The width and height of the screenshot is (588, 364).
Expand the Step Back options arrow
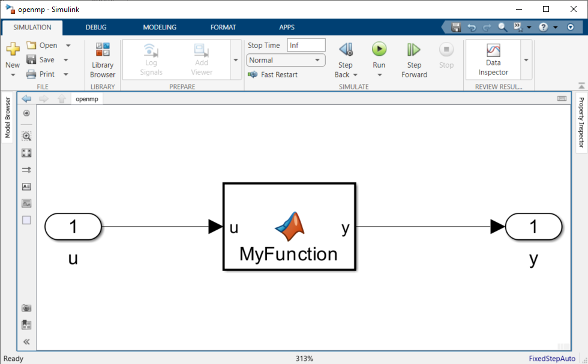pos(355,75)
